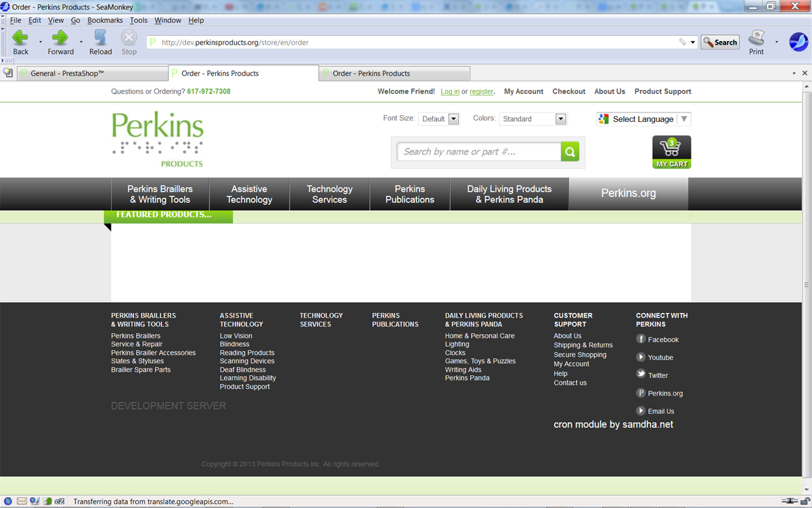Open the Bookmarks menu

tap(105, 20)
